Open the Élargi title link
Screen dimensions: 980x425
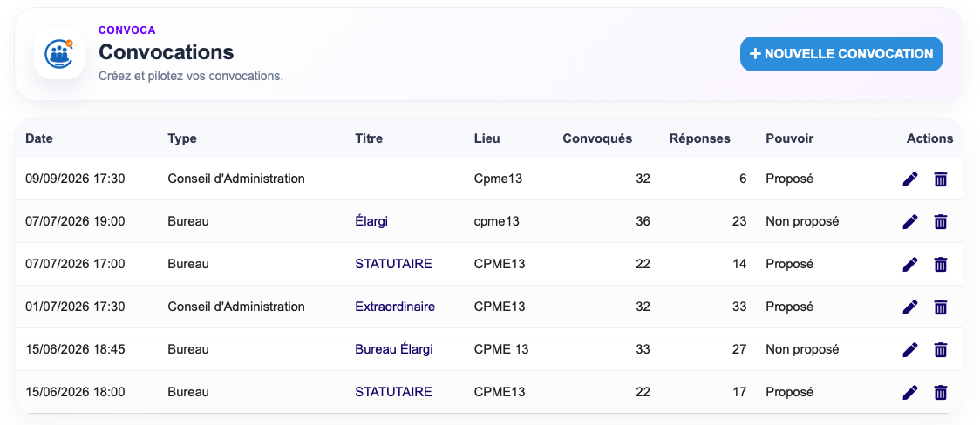[x=371, y=221]
